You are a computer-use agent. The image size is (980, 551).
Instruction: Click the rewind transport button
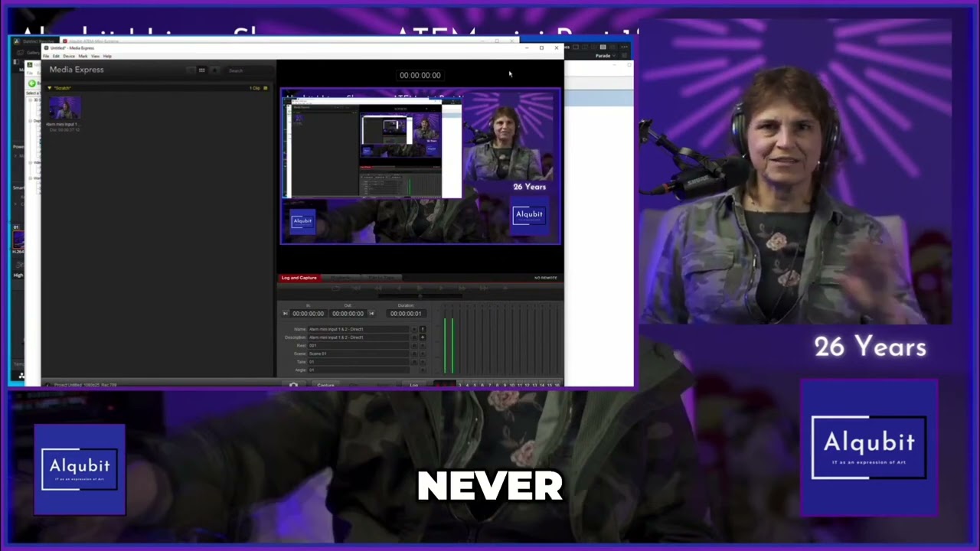pyautogui.click(x=378, y=288)
